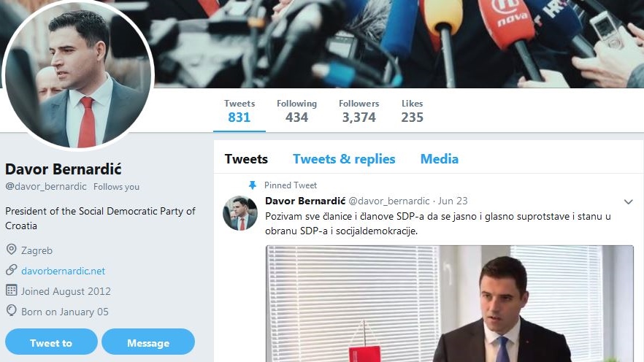Select the Tweets timeline tab
The image size is (644, 362).
(x=246, y=159)
